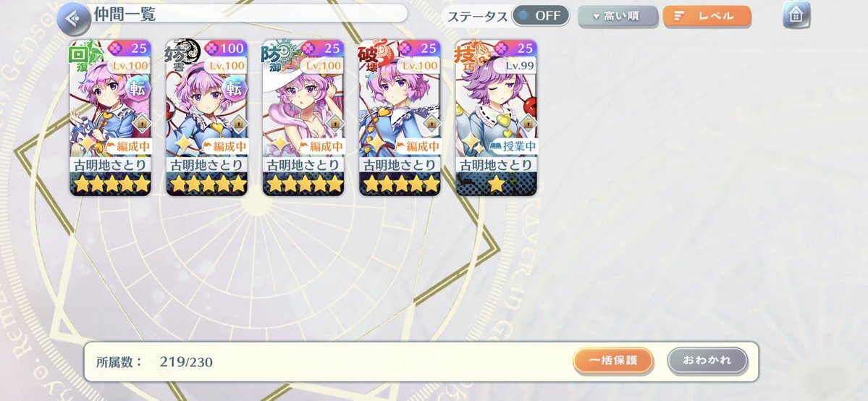Click lock icon on 妨害 Satori card

238,122
